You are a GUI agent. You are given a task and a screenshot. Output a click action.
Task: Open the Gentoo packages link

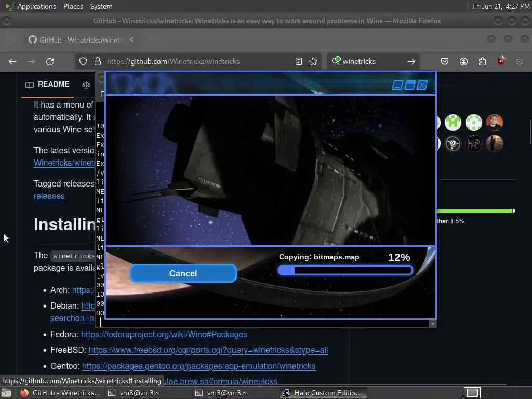click(x=199, y=366)
